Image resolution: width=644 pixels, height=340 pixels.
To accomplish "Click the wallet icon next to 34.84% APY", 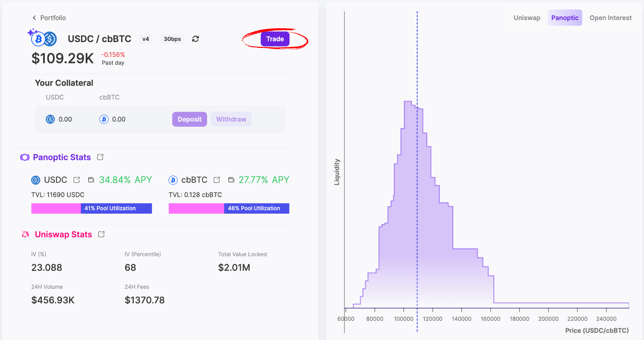I will click(x=91, y=180).
